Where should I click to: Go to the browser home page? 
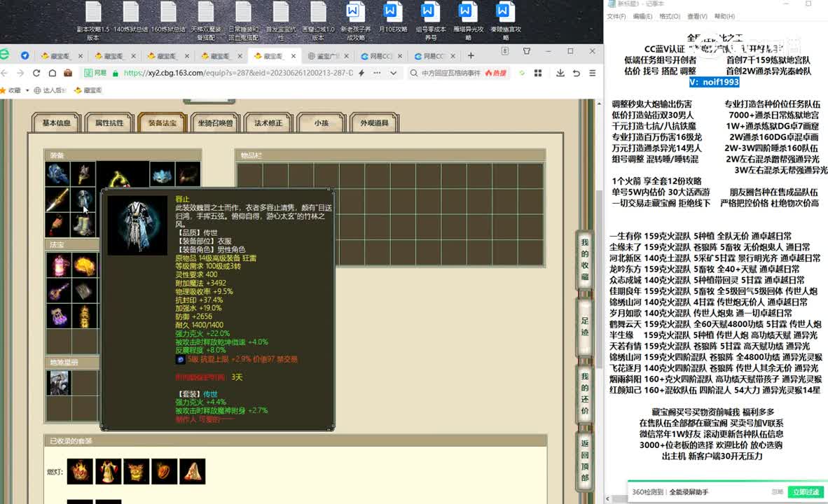(x=52, y=73)
